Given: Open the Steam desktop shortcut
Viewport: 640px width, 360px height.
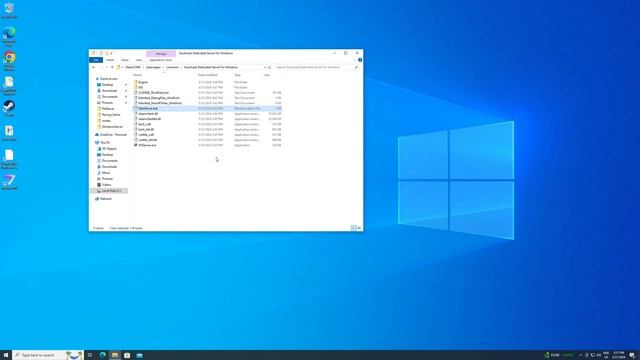Looking at the screenshot, I should [9, 109].
